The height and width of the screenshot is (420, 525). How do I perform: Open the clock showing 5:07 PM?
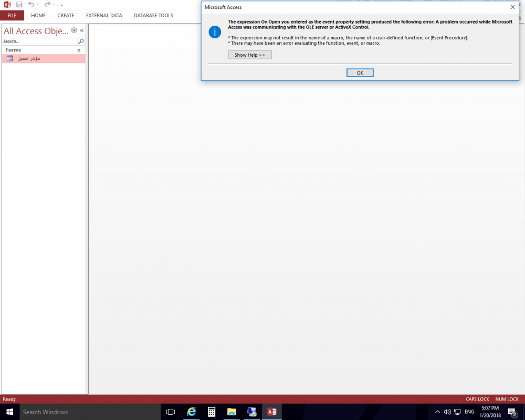coord(490,412)
